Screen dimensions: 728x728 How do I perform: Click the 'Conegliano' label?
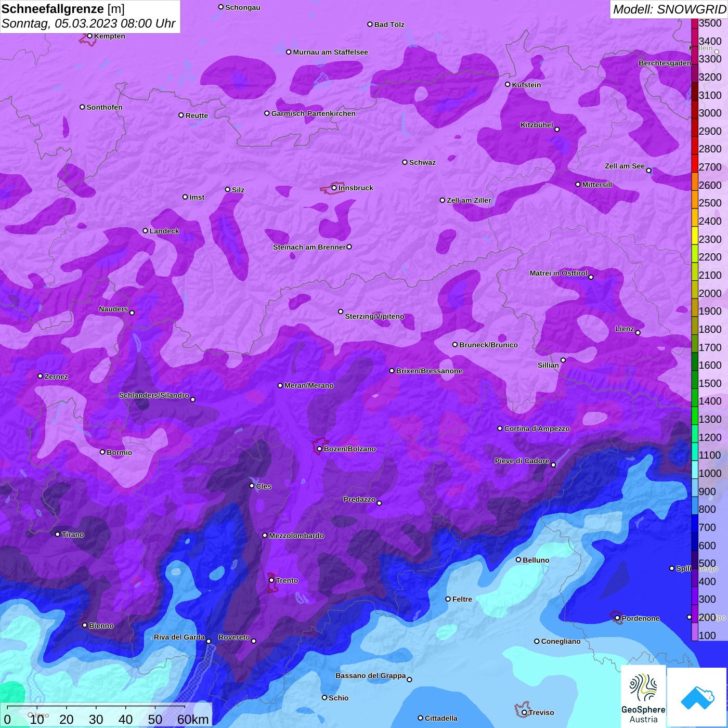[561, 641]
